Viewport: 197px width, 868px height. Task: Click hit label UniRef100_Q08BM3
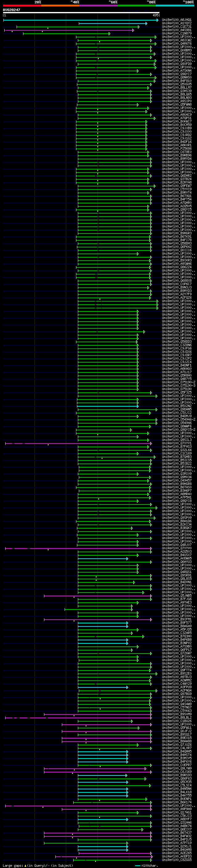[177, 50]
